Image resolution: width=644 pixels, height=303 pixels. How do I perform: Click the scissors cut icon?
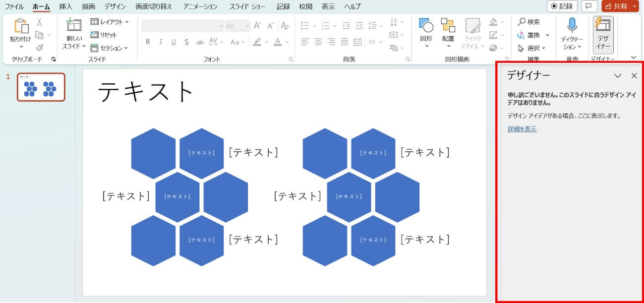39,22
